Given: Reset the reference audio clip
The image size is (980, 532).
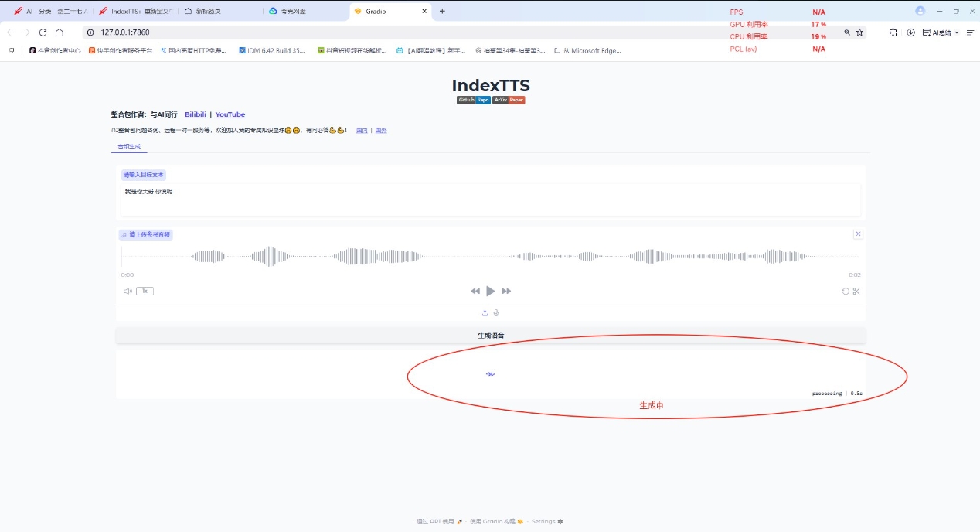Looking at the screenshot, I should (x=844, y=291).
